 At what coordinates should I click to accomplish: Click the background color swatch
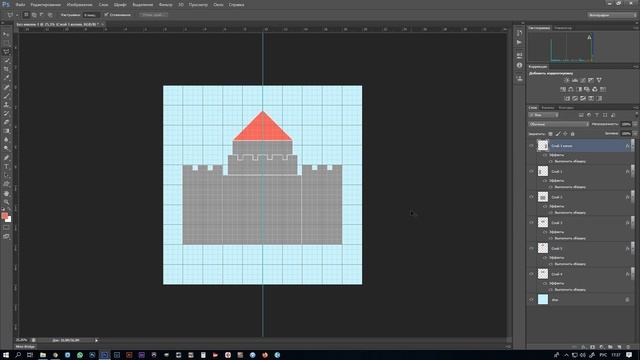pyautogui.click(x=9, y=219)
